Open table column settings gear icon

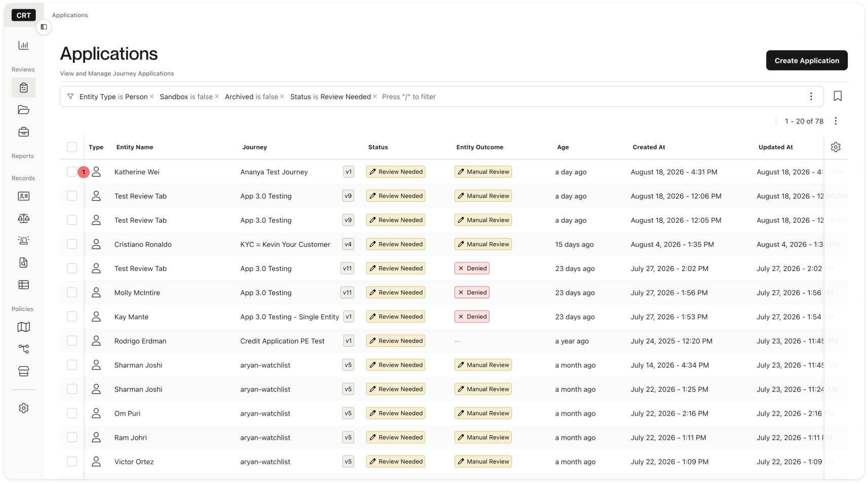[836, 147]
